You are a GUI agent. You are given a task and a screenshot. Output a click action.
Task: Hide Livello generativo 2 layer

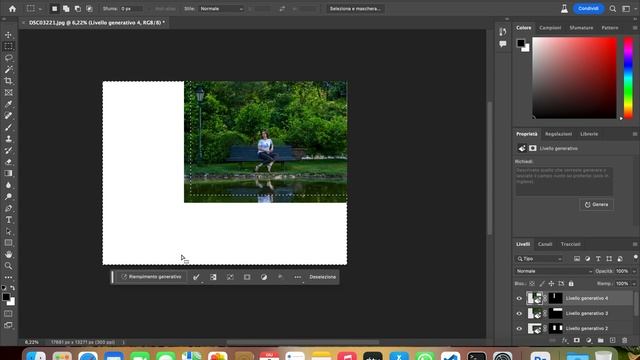point(519,328)
